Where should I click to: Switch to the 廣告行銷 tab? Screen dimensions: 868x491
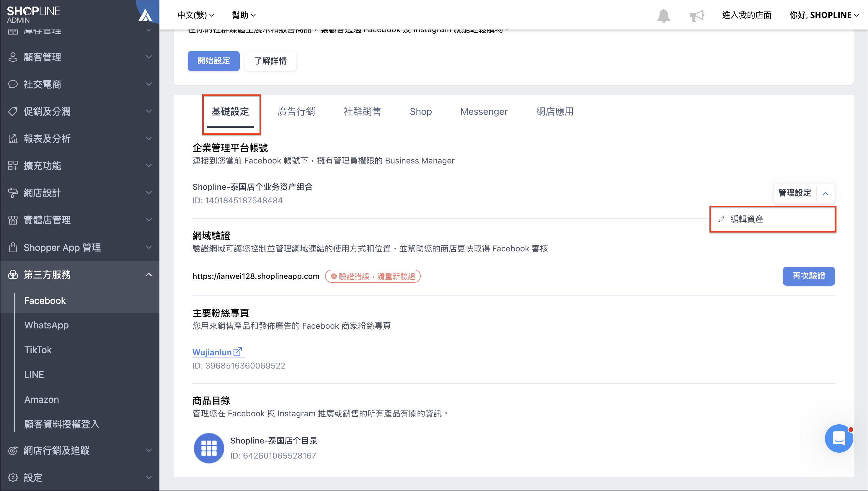296,112
